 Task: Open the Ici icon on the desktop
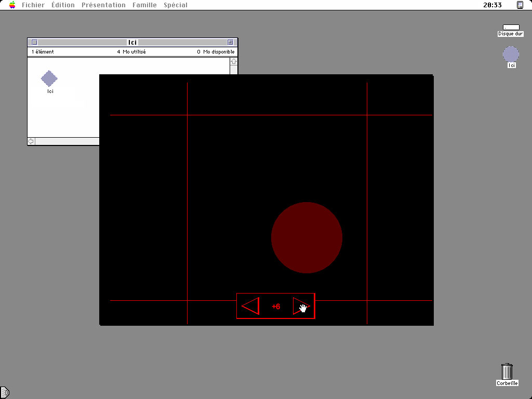510,55
